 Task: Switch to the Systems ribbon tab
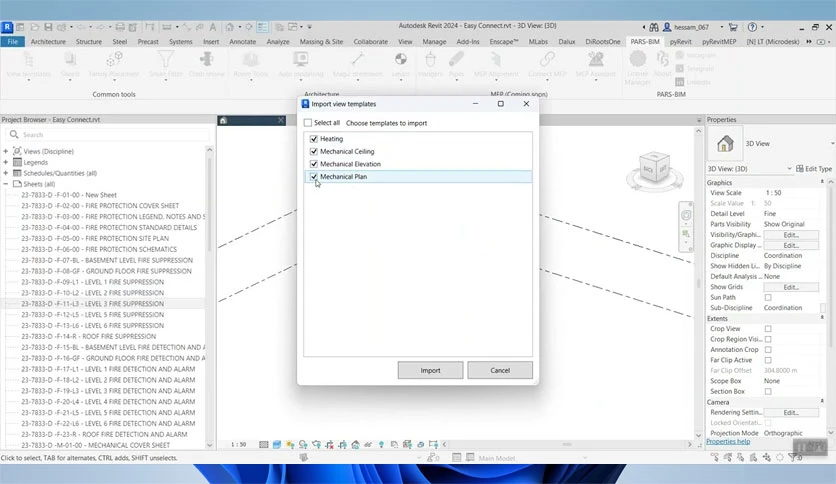181,42
